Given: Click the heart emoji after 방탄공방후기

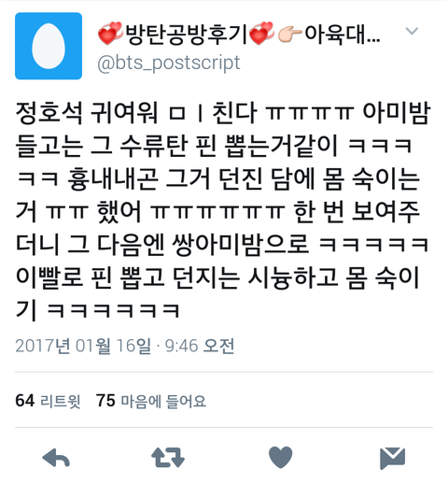Looking at the screenshot, I should 262,33.
